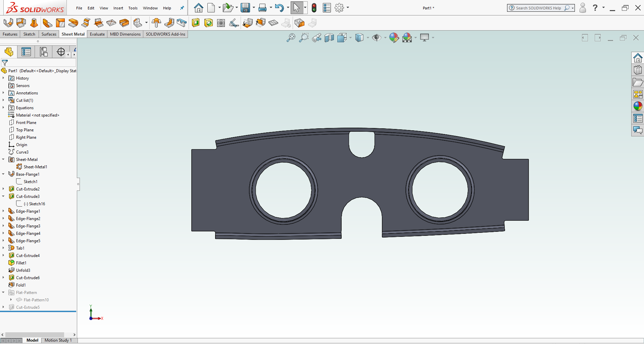Open the Vent tool
The width and height of the screenshot is (644, 344).
tap(221, 23)
